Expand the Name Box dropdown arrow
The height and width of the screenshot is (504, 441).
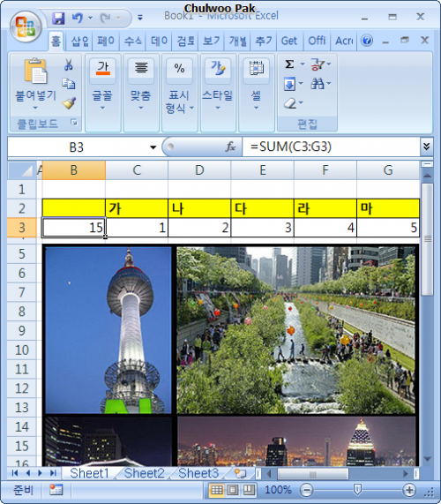click(153, 147)
